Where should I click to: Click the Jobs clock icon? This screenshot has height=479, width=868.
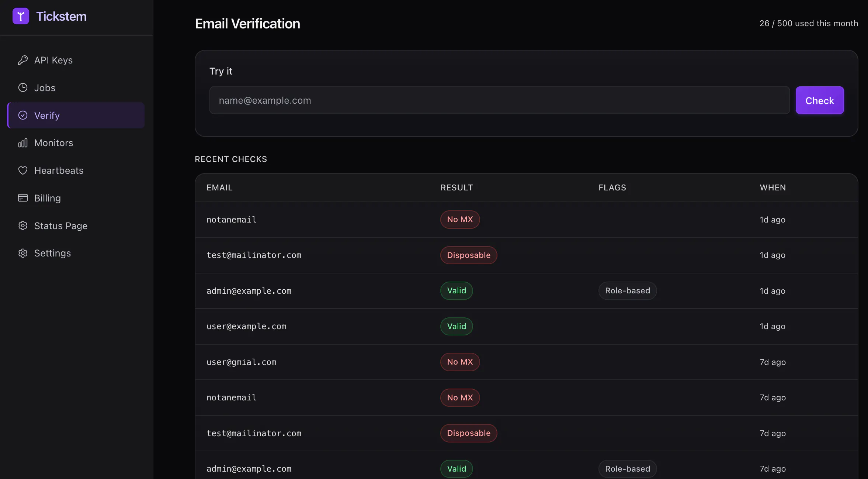point(23,87)
